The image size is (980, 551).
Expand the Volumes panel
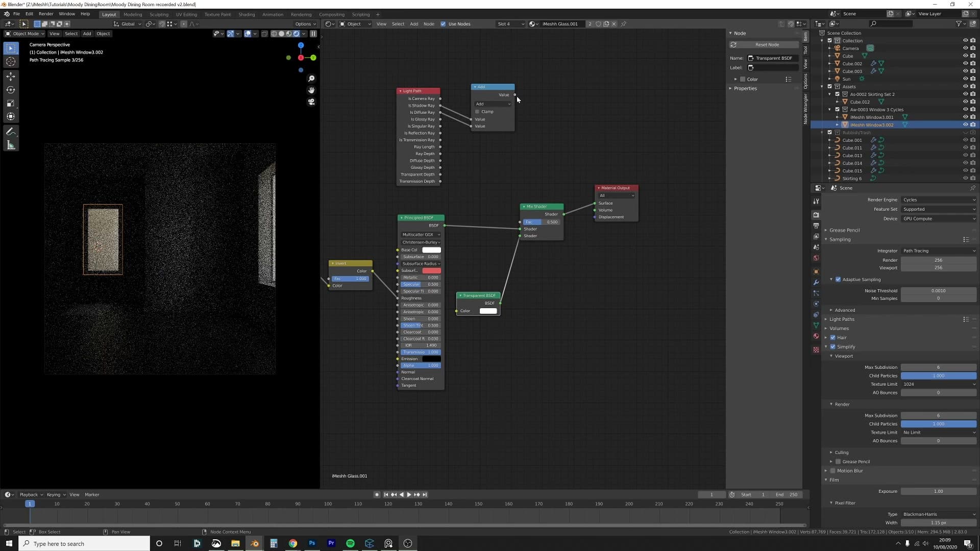(x=839, y=329)
